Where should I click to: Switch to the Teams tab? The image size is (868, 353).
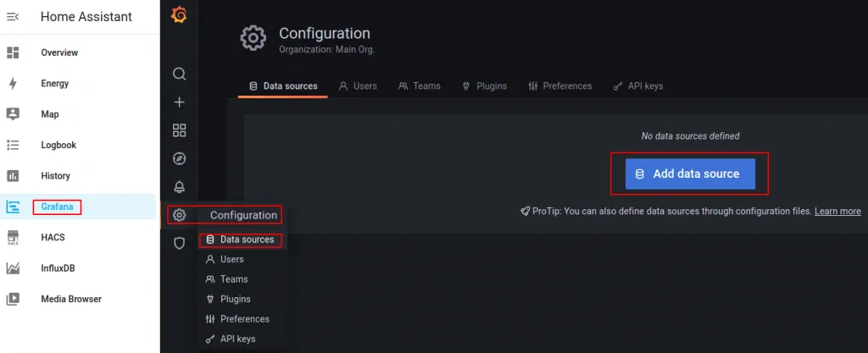coord(419,86)
